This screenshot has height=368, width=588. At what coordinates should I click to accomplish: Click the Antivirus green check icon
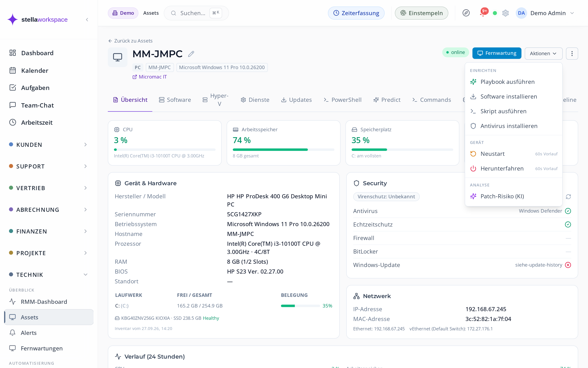(568, 211)
